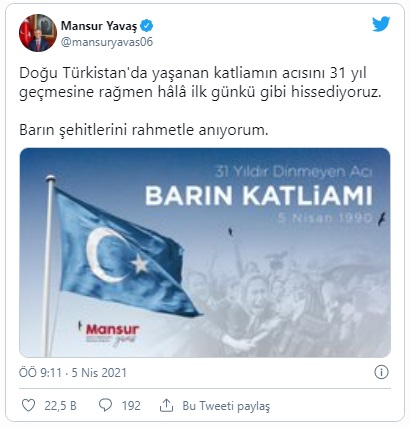Like the tweet with heart icon
Viewport: 411px width, 427px height.
pyautogui.click(x=28, y=405)
